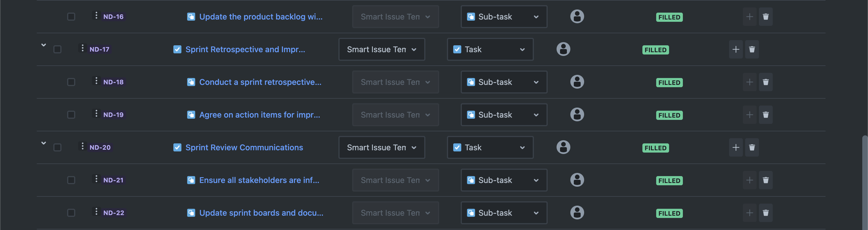The height and width of the screenshot is (230, 868).
Task: Tick the checkbox for ND-20
Action: (x=57, y=147)
